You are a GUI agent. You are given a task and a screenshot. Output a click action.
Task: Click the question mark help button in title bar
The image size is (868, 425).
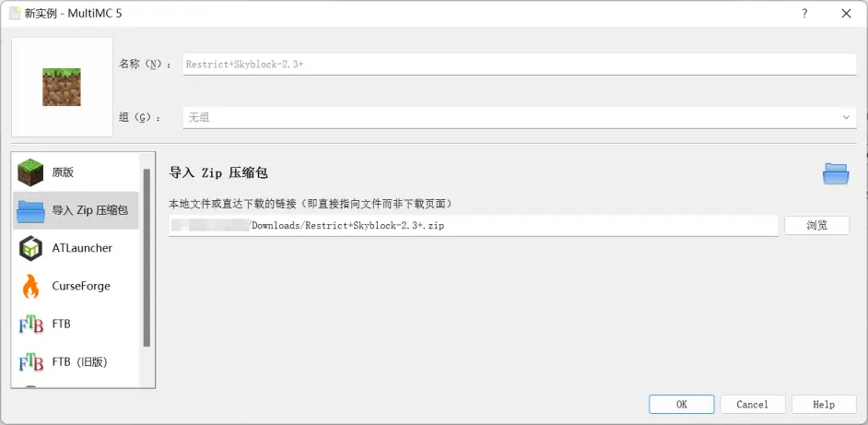click(804, 14)
